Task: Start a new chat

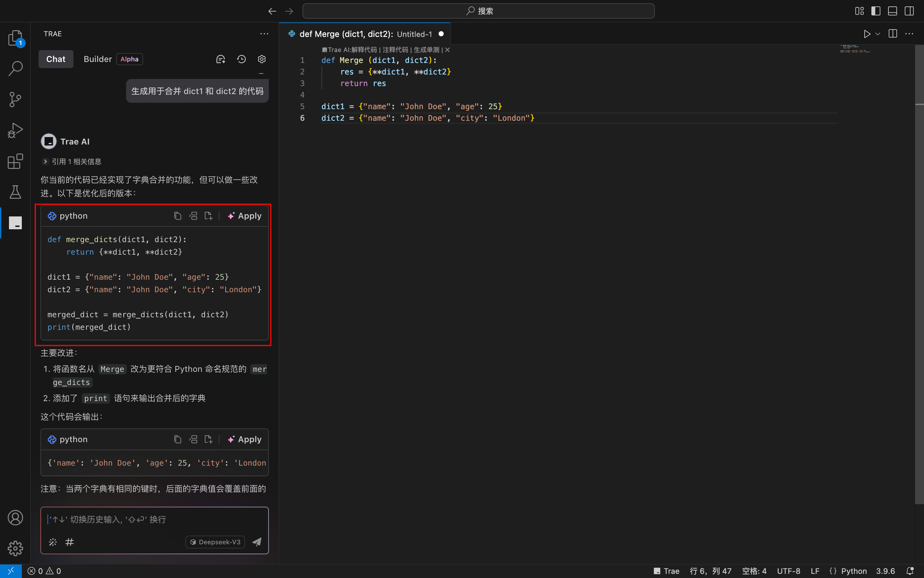Action: click(x=221, y=59)
